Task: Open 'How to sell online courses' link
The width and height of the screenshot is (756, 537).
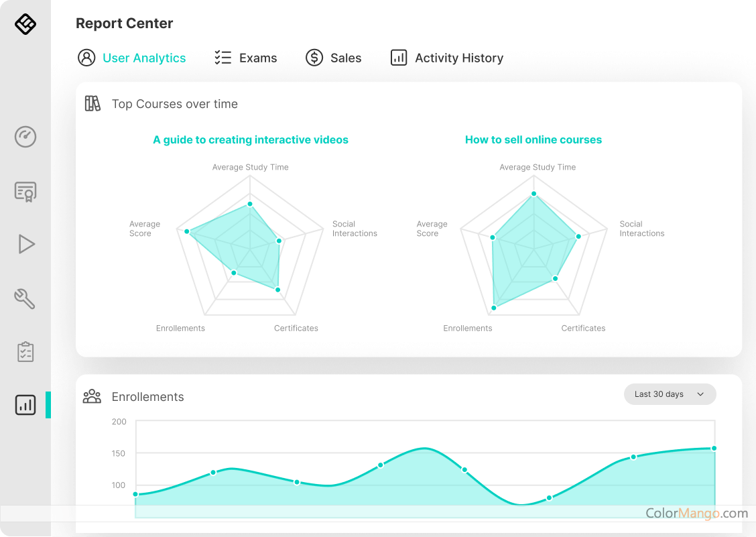Action: pos(533,140)
